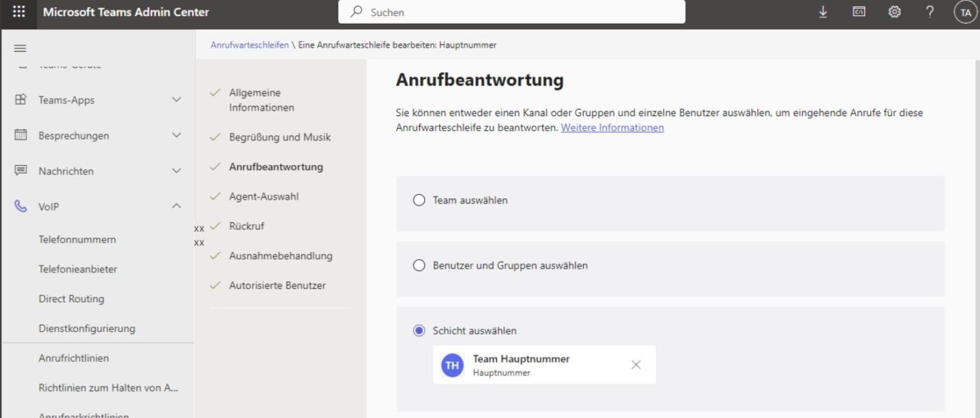Click the search magnifier in the top bar
The width and height of the screenshot is (980, 418).
356,12
